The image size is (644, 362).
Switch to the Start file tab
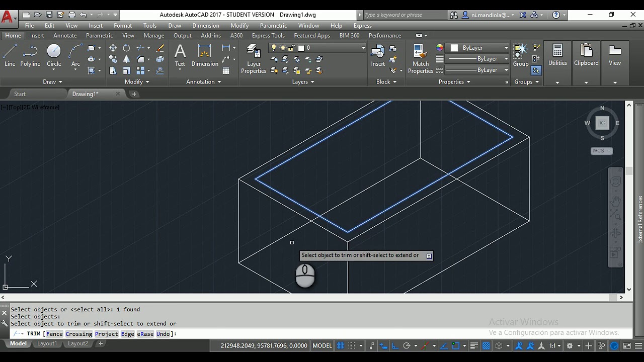pyautogui.click(x=20, y=94)
